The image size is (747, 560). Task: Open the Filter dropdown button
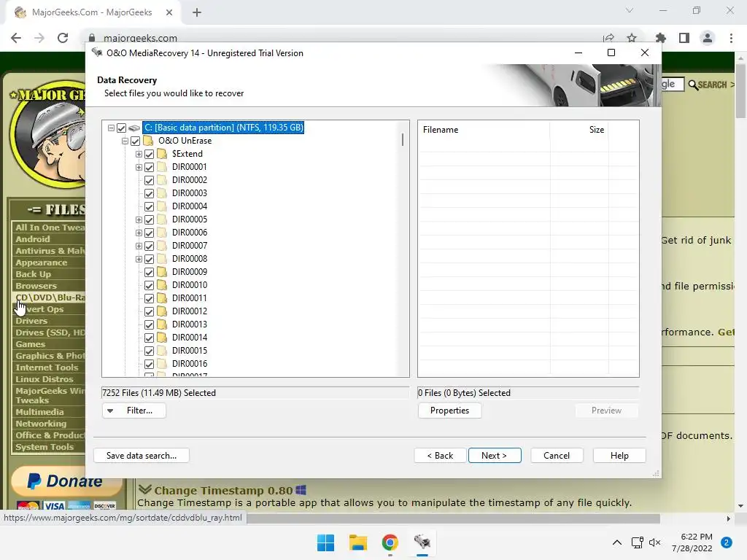[134, 411]
